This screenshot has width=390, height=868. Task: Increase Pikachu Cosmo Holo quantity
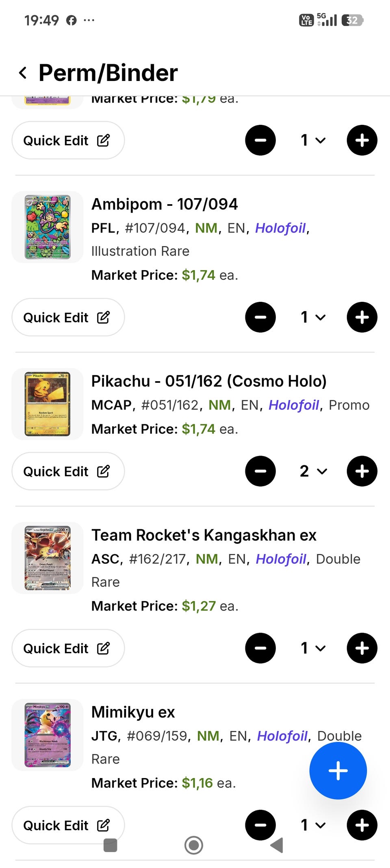point(362,471)
